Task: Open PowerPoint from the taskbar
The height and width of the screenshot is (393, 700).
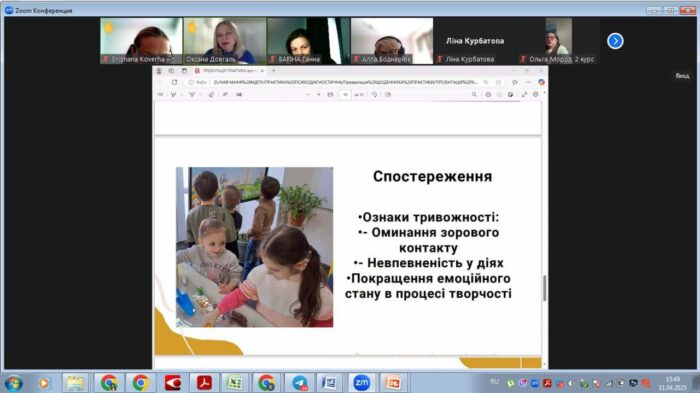Action: 393,383
